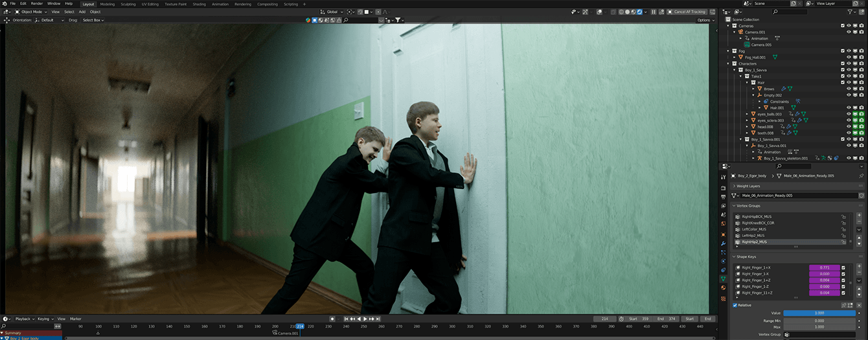Uncheck the Right_Finger_1+X shape key checkbox

[x=843, y=267]
